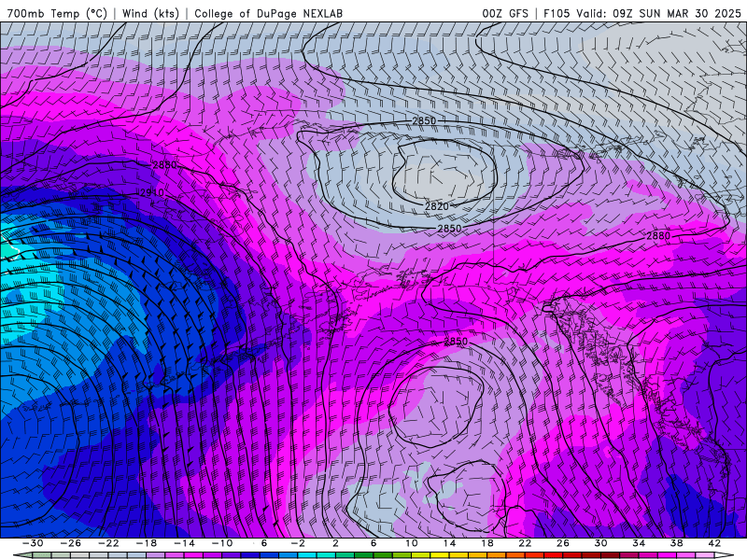This screenshot has height=560, width=747.
Task: Click the 30 colorbar scale label
Action: pos(600,543)
